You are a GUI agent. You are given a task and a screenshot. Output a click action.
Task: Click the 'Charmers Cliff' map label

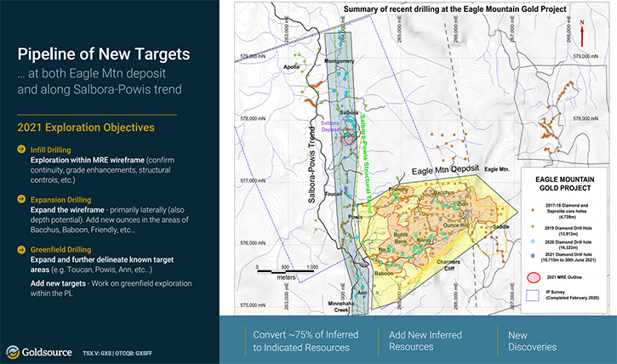pyautogui.click(x=448, y=265)
